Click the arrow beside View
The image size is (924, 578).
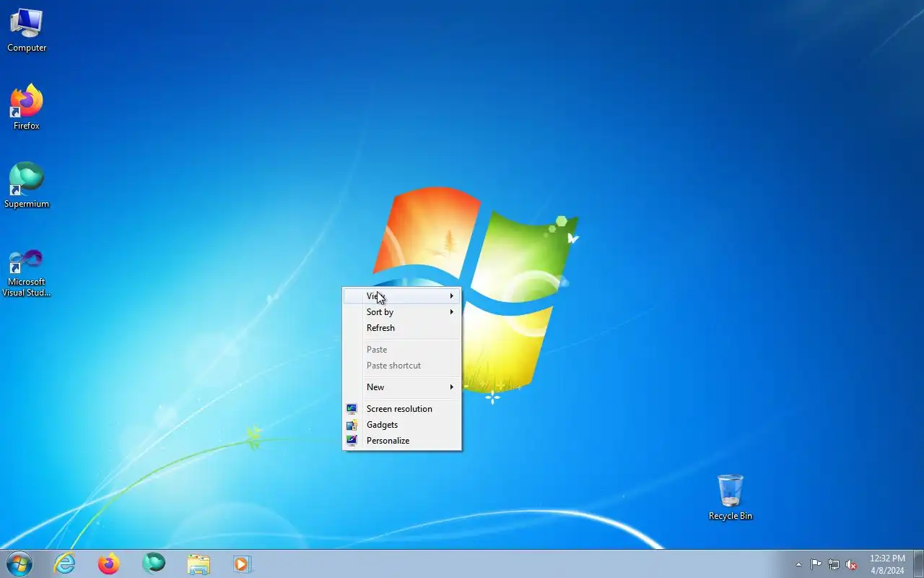(x=452, y=296)
